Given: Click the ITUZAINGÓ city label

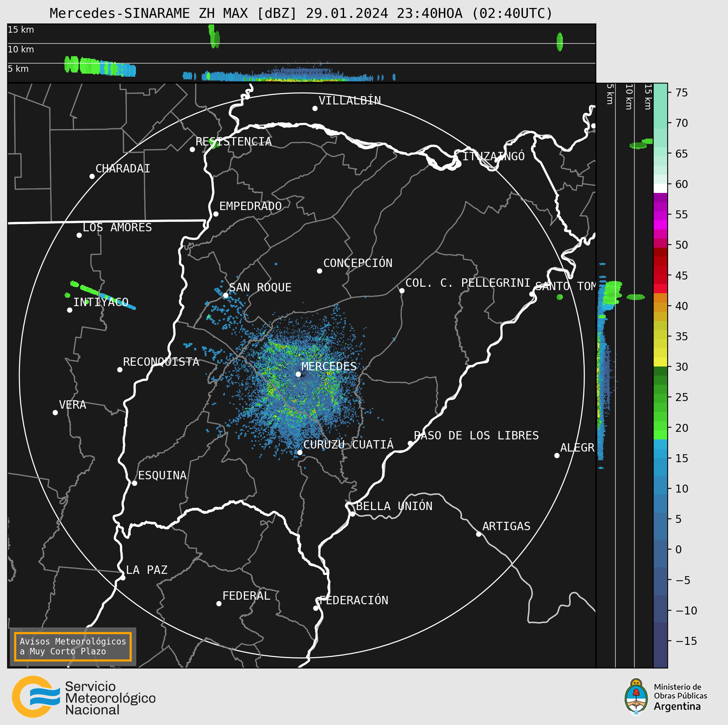Looking at the screenshot, I should pos(494,156).
